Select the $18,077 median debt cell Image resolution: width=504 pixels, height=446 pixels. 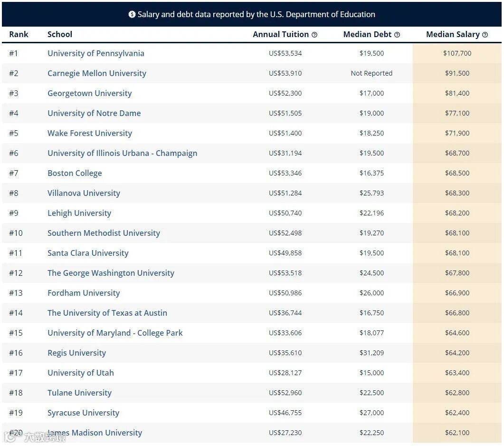371,333
